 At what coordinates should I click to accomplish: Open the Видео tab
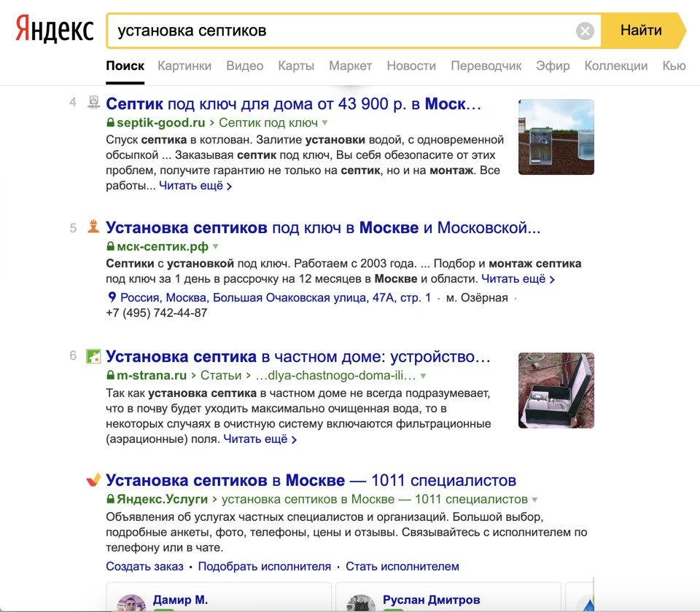pos(245,66)
